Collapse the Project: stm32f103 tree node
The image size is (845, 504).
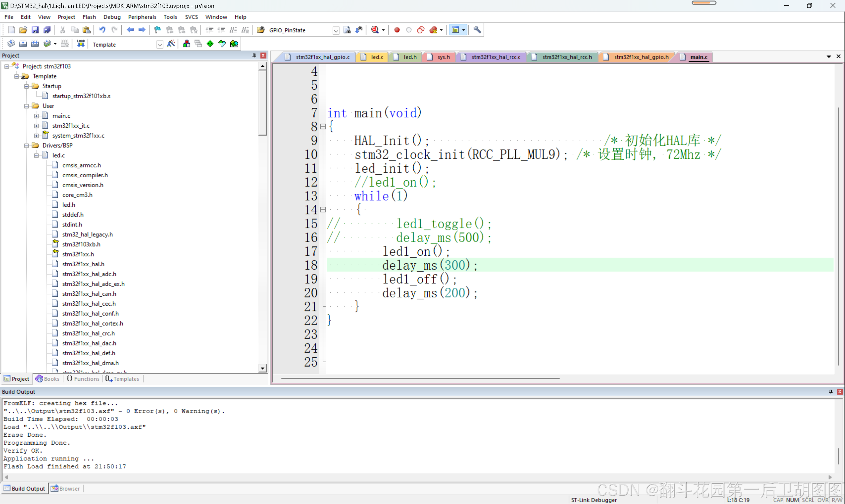pos(7,67)
